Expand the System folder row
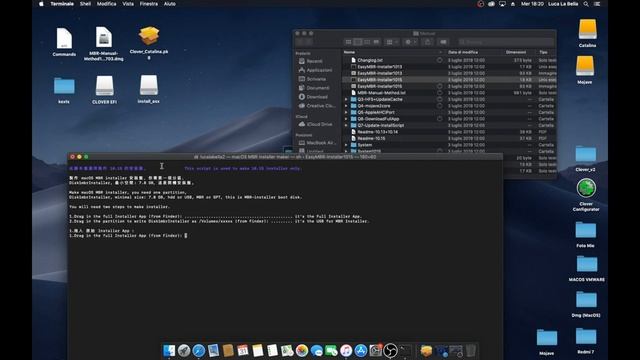 coord(346,145)
